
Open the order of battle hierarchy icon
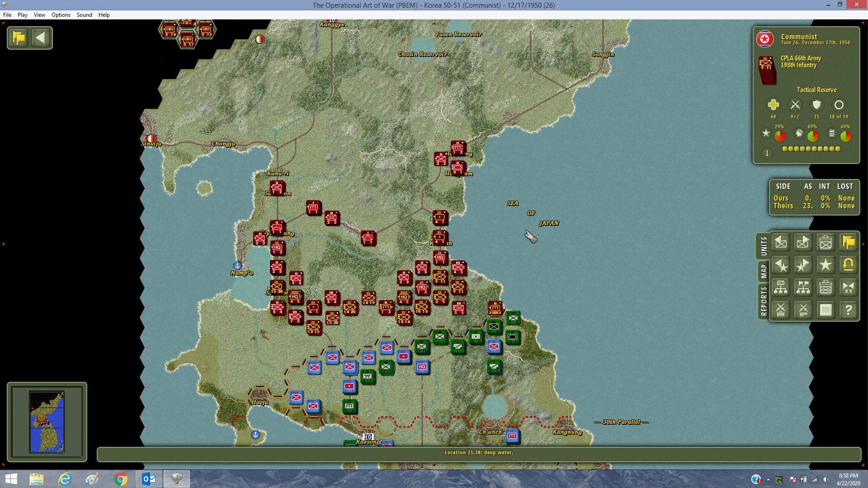(781, 287)
